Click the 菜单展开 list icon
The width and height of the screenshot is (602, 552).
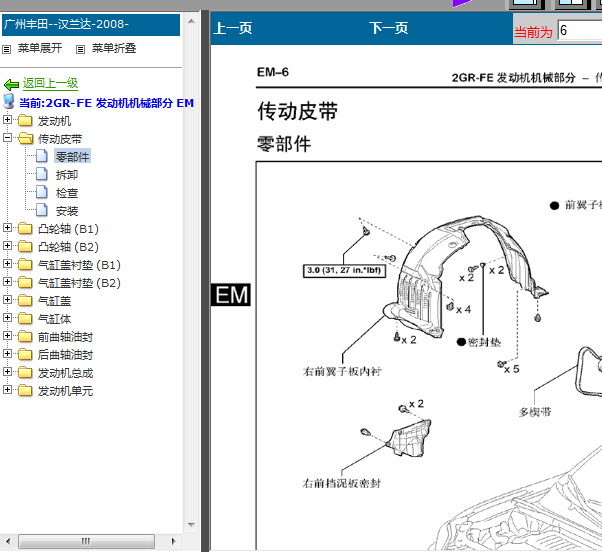[x=7, y=50]
